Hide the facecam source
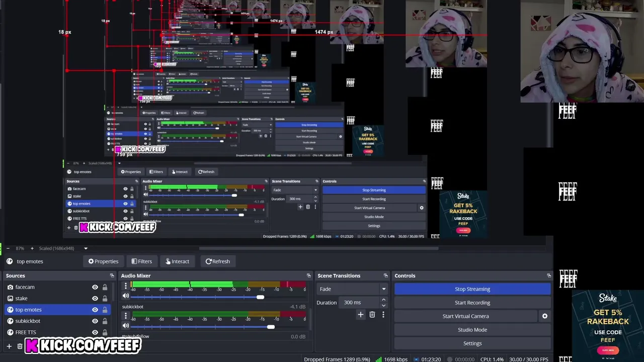 [x=95, y=287]
